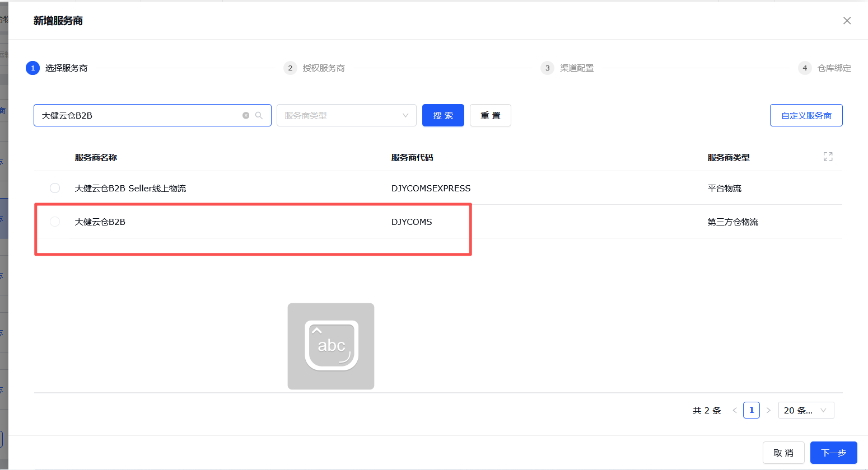Click the abc input method icon
This screenshot has height=470, width=868.
point(331,346)
